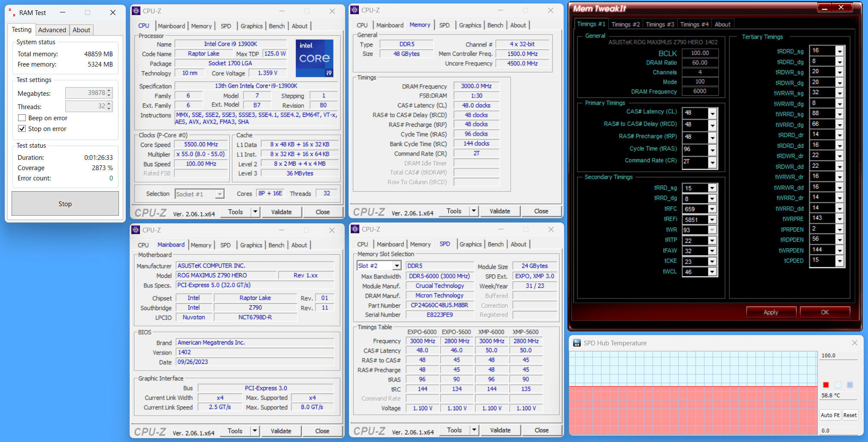Click the Serial Number E8223FE9 field
Screen dimensions: 868x442
440,314
